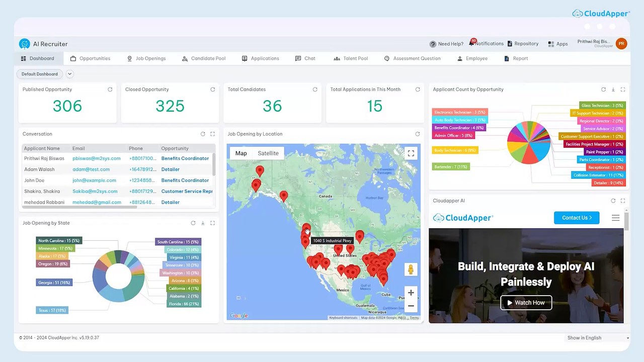The height and width of the screenshot is (362, 644).
Task: Open Keyboard shortcuts on the map
Action: [x=343, y=318]
